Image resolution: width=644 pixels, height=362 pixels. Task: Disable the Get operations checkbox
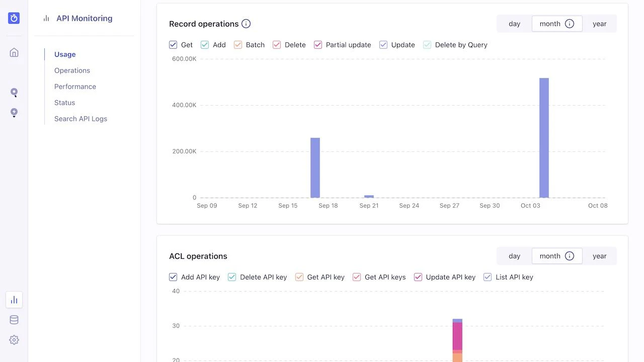173,45
